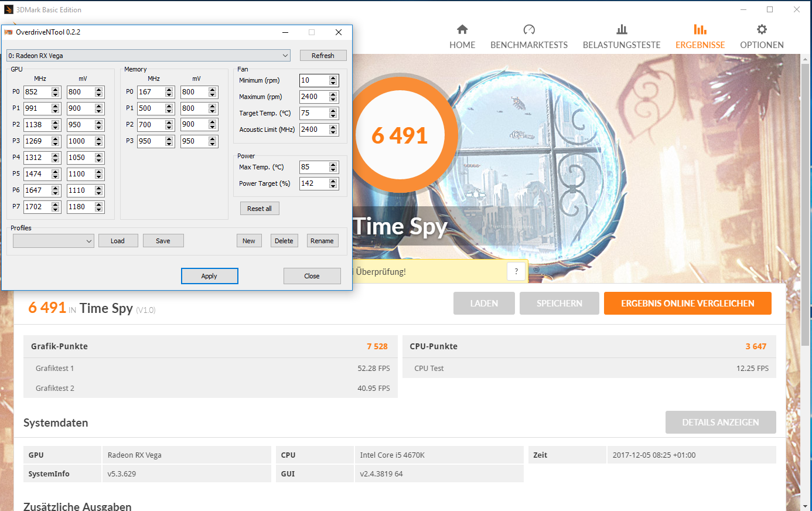Viewport: 812px width, 511px height.
Task: Select the OPTIONEN label
Action: pyautogui.click(x=762, y=45)
